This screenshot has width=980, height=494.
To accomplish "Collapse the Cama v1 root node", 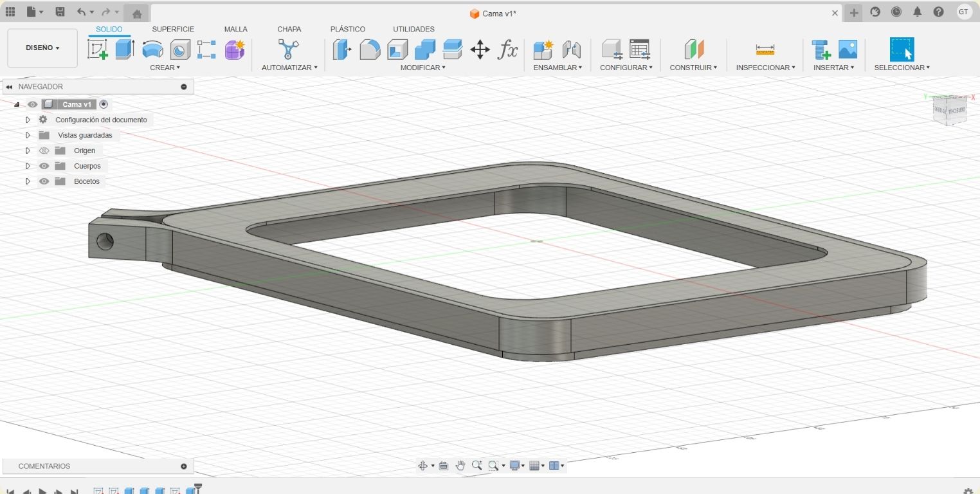I will tap(16, 104).
